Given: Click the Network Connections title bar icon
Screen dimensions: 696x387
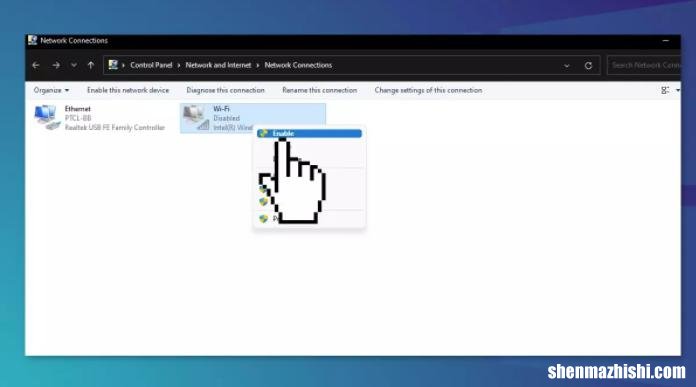Looking at the screenshot, I should 32,40.
